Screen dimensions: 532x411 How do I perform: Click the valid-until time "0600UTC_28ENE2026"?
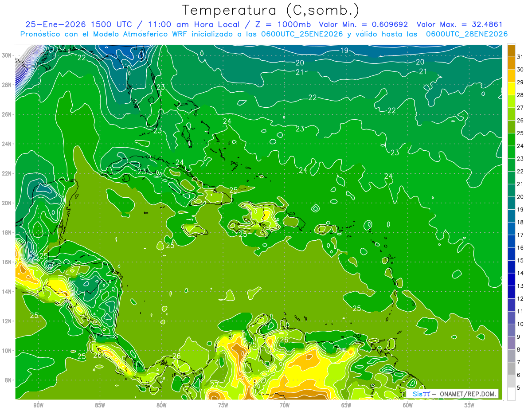click(467, 34)
